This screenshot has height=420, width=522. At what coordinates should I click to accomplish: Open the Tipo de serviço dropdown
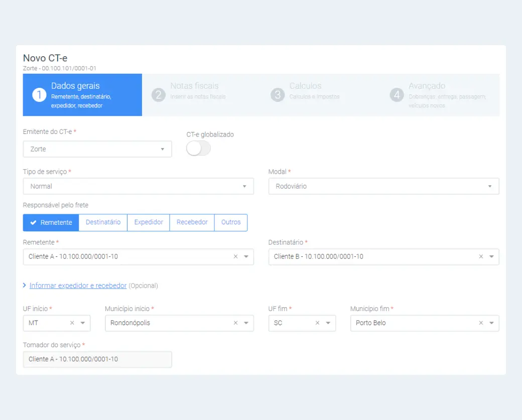click(x=138, y=186)
